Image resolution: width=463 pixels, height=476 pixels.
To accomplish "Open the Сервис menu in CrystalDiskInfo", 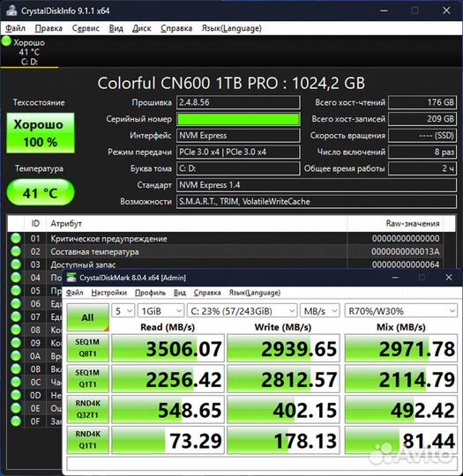I will [86, 28].
